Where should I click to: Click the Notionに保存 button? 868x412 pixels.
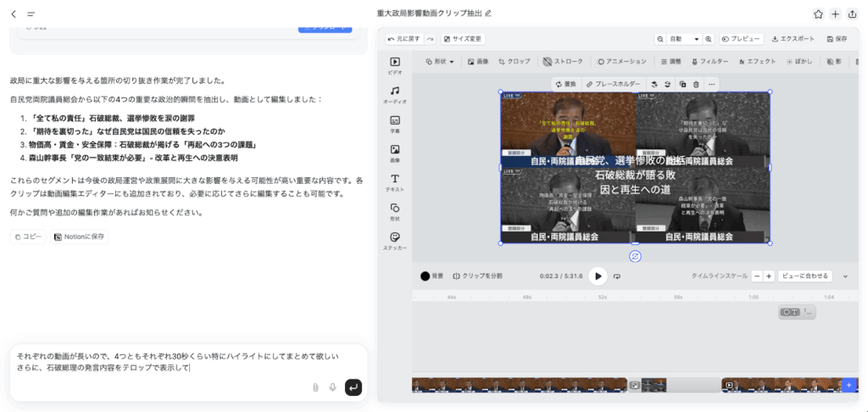point(79,237)
